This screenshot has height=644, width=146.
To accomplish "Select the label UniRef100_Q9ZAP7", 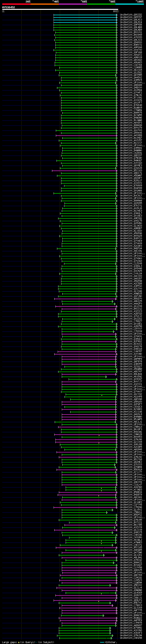I will pos(131,178).
